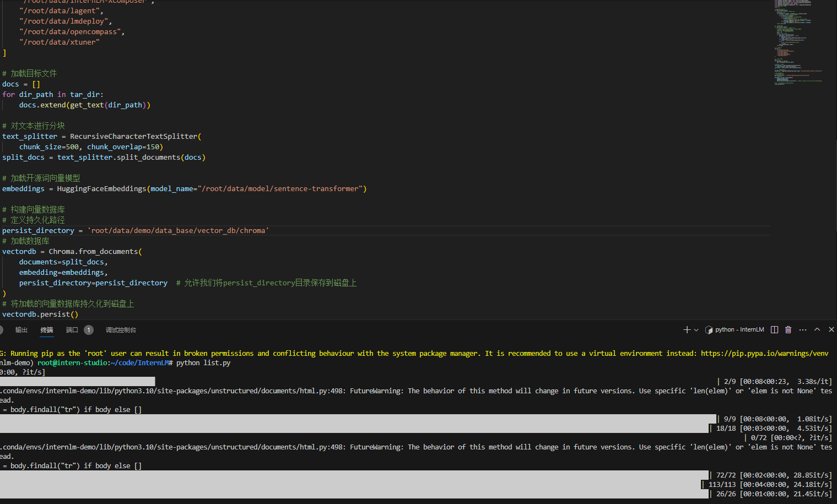Viewport: 837px width, 504px height.
Task: Select the python - InternLM terminal label
Action: point(739,330)
